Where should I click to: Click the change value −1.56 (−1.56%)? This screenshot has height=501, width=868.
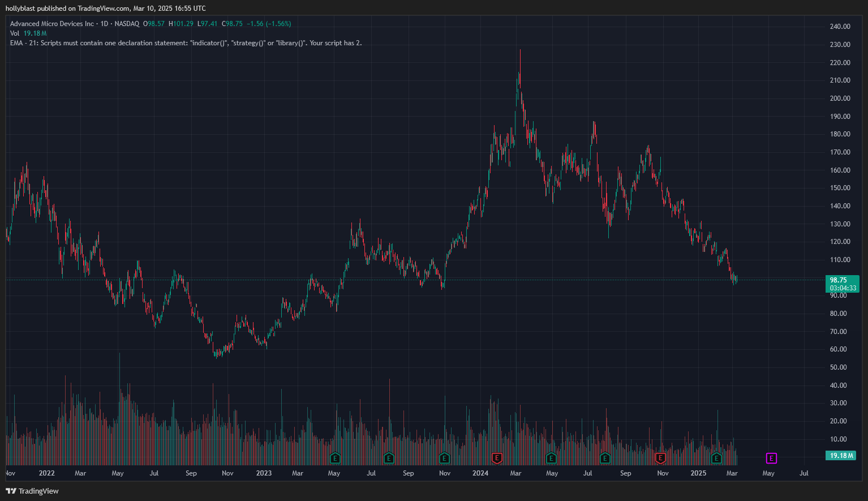point(269,24)
